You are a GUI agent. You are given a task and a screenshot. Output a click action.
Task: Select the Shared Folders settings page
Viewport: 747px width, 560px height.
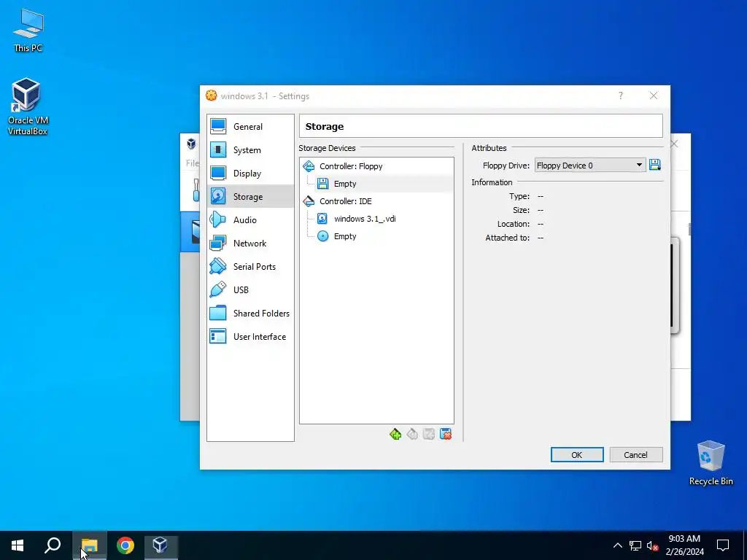pos(250,314)
